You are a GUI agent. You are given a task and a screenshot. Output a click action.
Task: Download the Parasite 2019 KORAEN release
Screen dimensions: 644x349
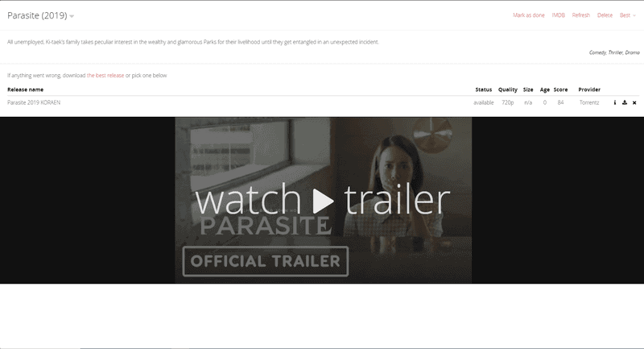point(625,103)
